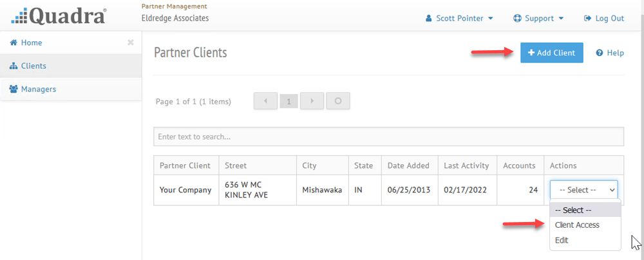Sort by Date Added column header

[408, 166]
